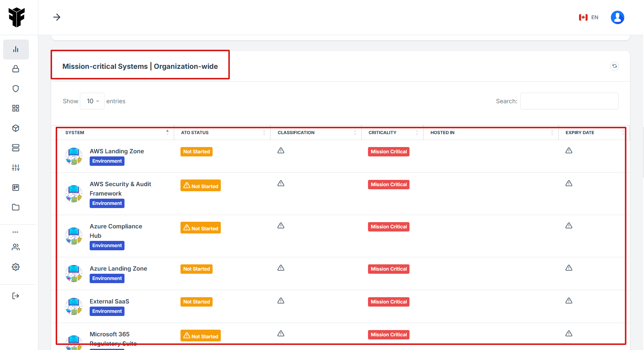Viewport: 644px width, 350px height.
Task: Click the four-squares grid sidebar icon
Action: click(16, 108)
